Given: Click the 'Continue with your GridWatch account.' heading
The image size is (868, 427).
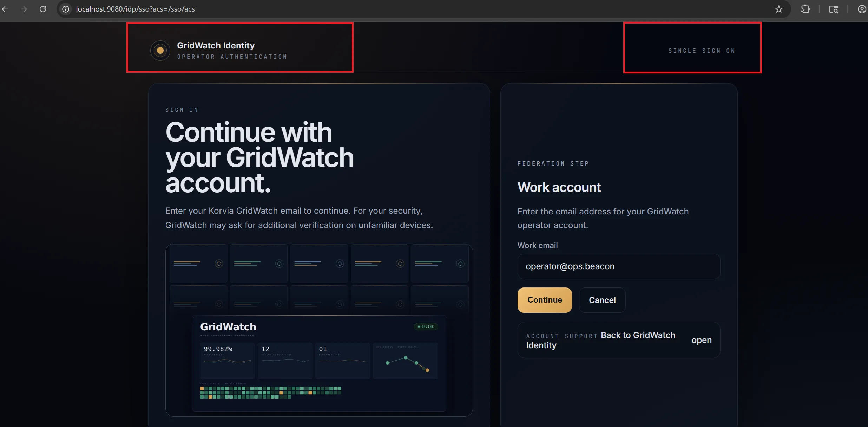Looking at the screenshot, I should click(x=259, y=157).
